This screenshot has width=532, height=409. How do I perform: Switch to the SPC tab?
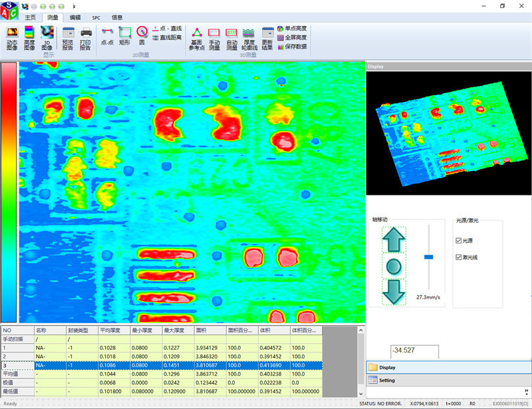point(96,17)
